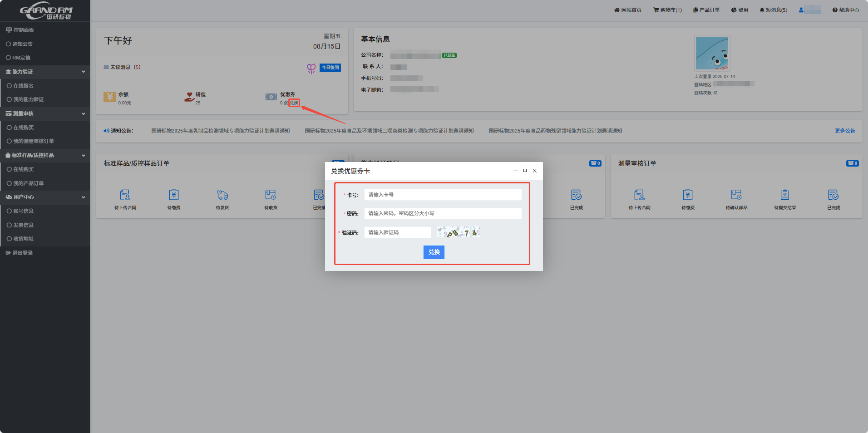Viewport: 868px width, 433px height.
Task: Click the user profile avatar image
Action: click(712, 53)
